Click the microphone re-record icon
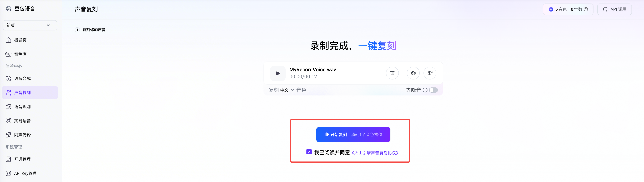Viewport: 644px width, 182px height. tap(430, 73)
